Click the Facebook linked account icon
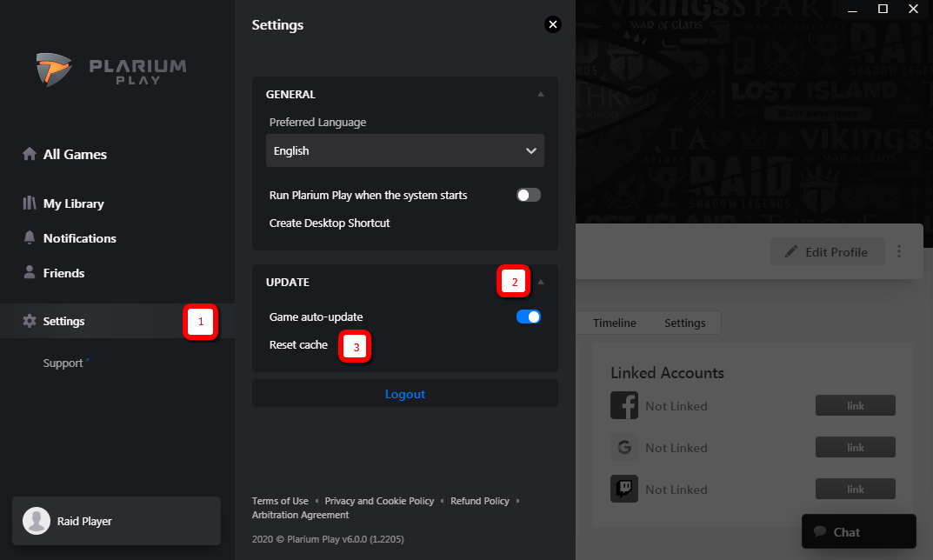Screen dimensions: 933x560 point(624,405)
